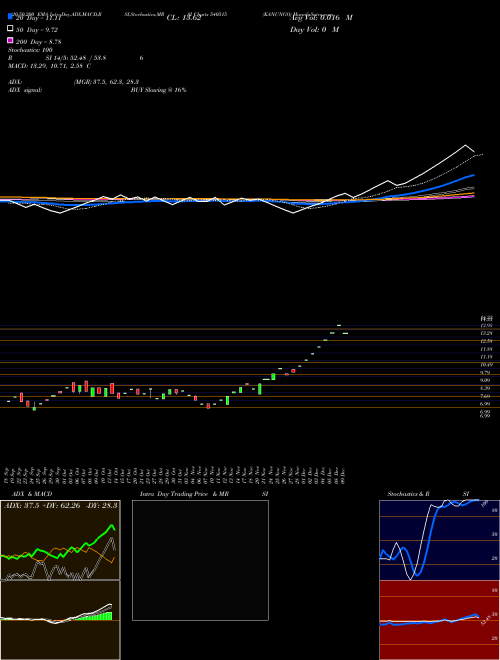Click the highest candle at the chart top

tap(339, 325)
